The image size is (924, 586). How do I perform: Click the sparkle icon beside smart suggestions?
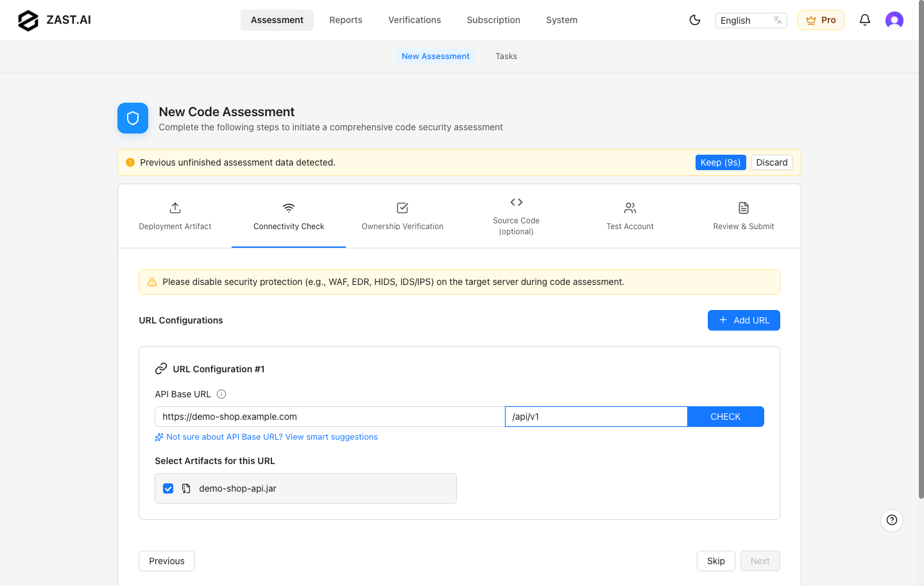tap(159, 437)
